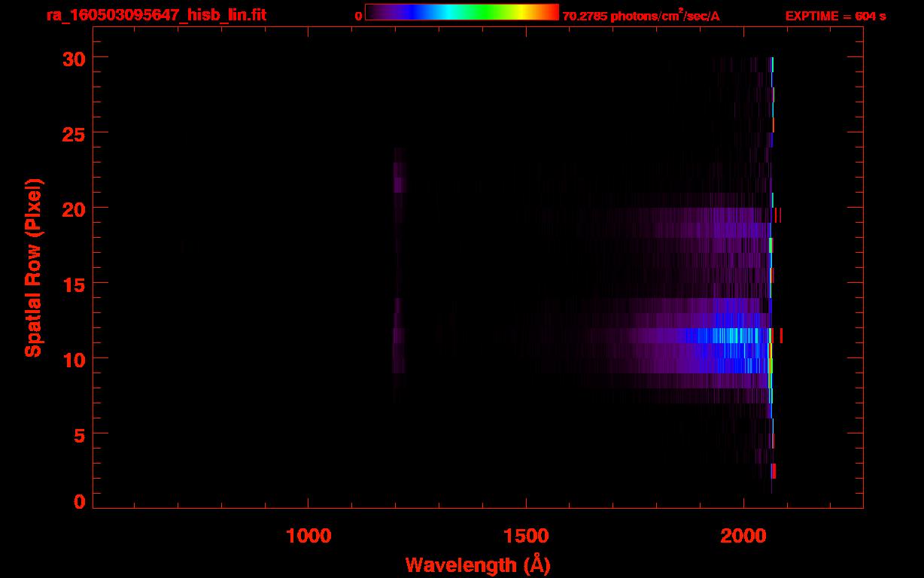924x578 pixels.
Task: Click the 1000 wavelength tick label
Action: click(x=309, y=536)
